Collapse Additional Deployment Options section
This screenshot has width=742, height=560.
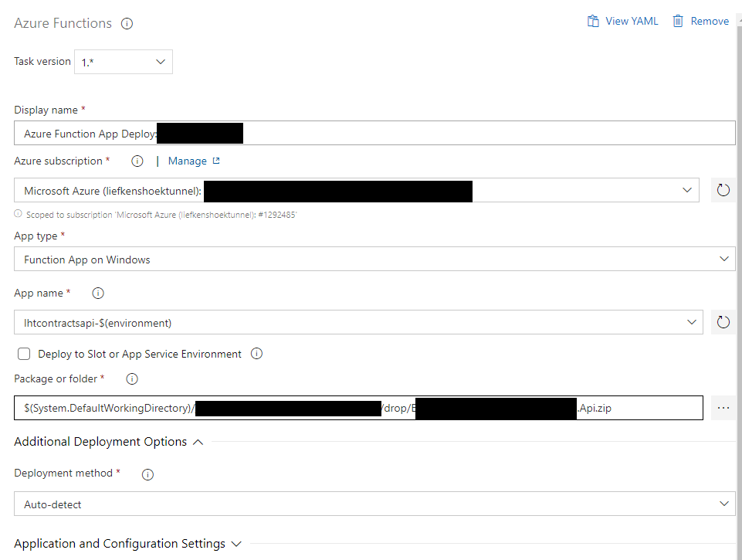(109, 442)
